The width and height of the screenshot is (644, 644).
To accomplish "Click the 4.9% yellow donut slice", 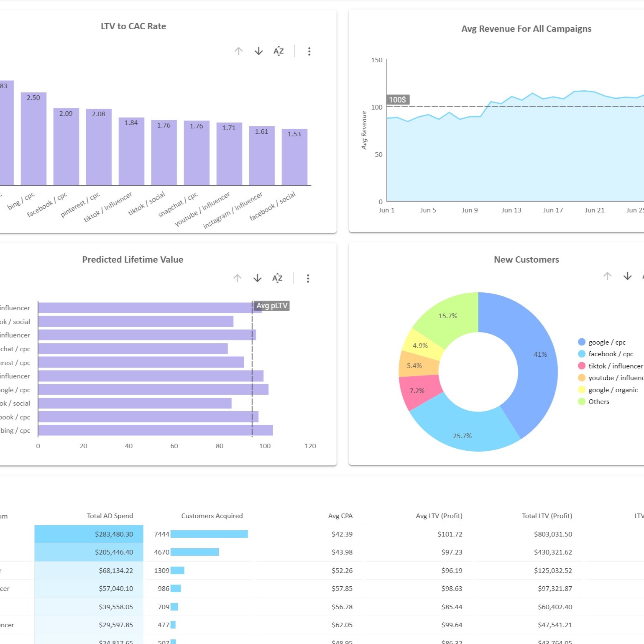I will (422, 345).
